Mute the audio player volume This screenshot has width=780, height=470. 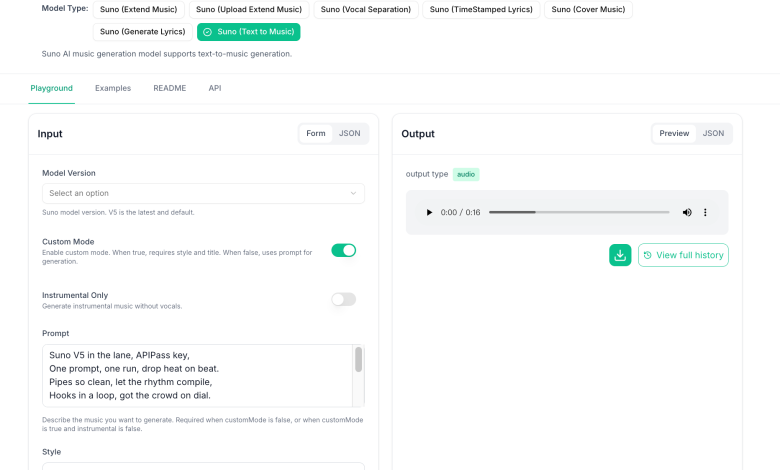[687, 212]
